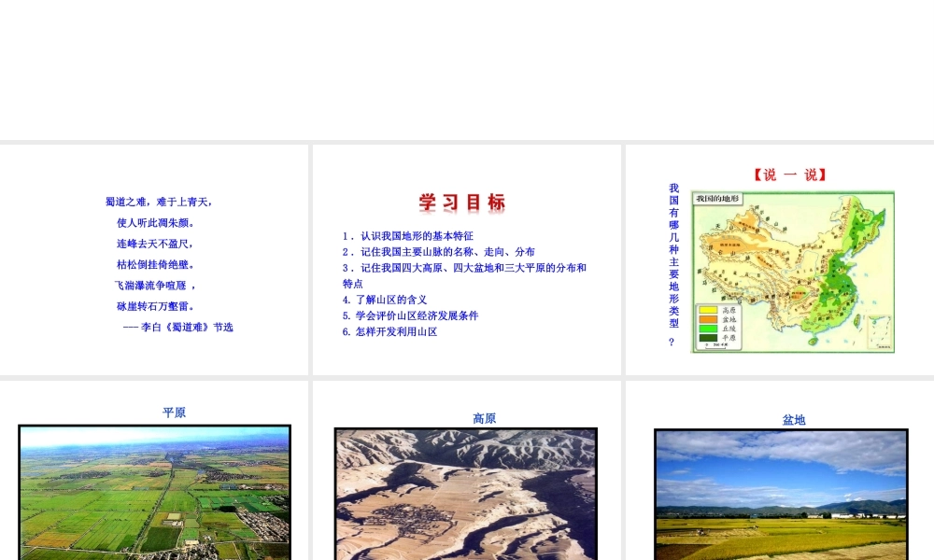Click the 平原 farmland aerial photo
Viewport: 934px width, 560px height.
pyautogui.click(x=155, y=492)
